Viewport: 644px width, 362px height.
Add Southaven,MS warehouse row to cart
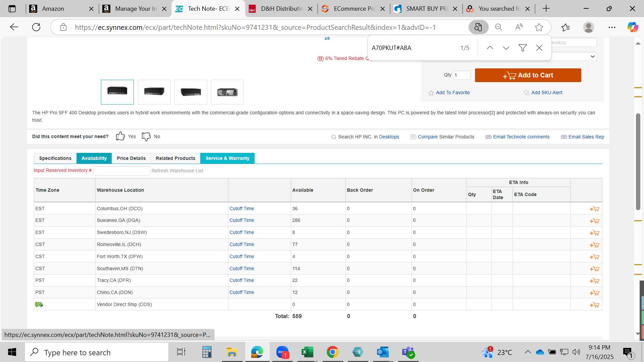click(x=594, y=269)
